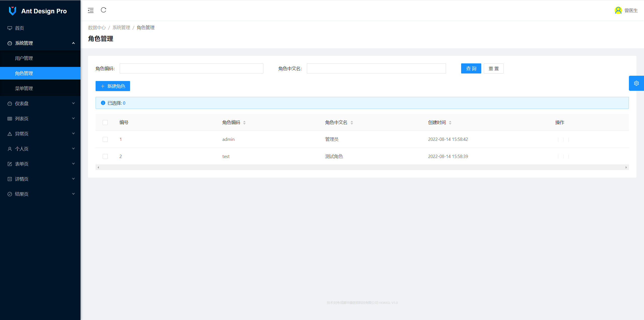This screenshot has height=320, width=644.
Task: Click the 重置 reset button
Action: coord(494,68)
